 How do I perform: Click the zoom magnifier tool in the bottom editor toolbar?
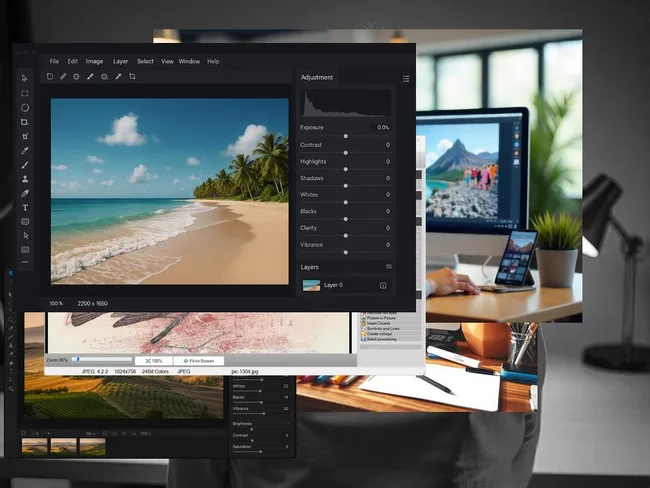tap(11, 389)
